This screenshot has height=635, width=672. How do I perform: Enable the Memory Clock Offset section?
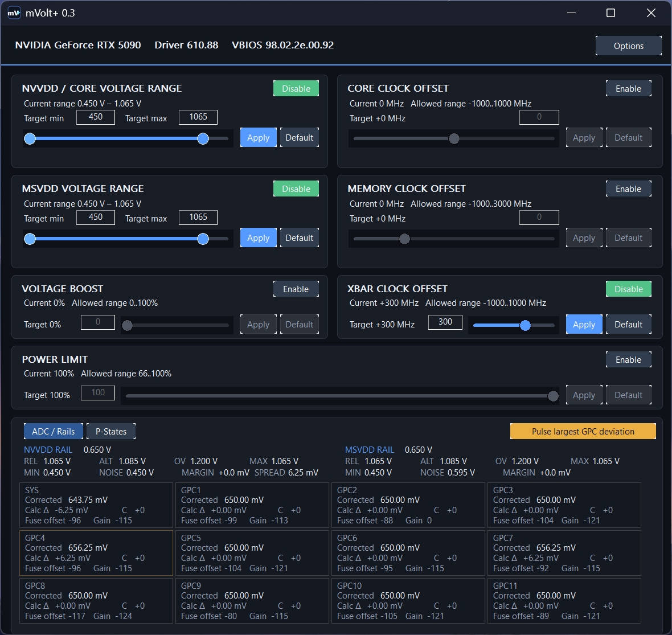tap(628, 189)
